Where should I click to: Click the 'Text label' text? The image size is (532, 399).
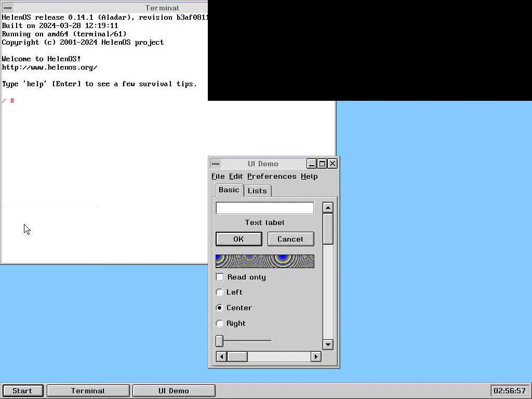tap(265, 222)
